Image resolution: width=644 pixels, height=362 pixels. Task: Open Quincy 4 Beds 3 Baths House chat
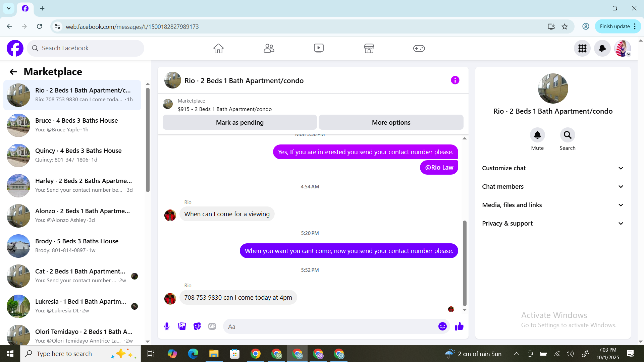click(x=72, y=156)
